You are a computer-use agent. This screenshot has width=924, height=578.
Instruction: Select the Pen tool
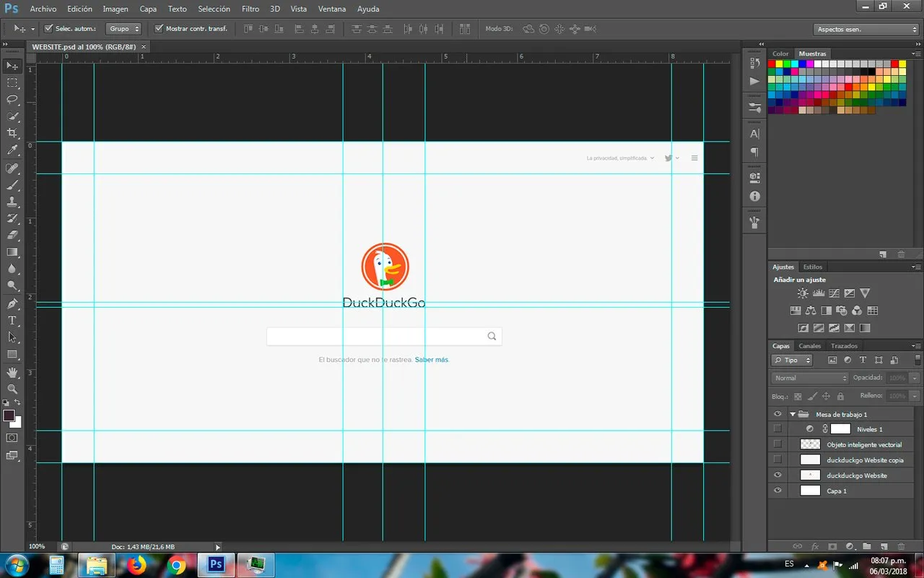pos(12,303)
